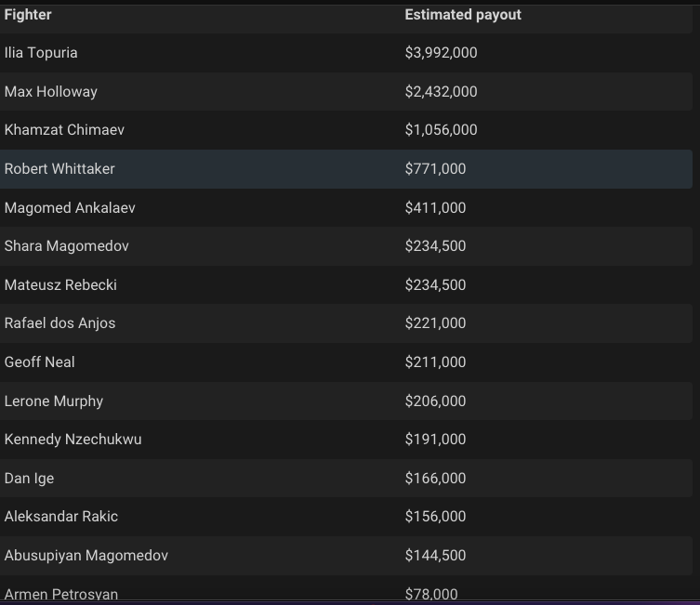Click Shara Magomedov's name
Screen dimensions: 700x605
(66, 246)
